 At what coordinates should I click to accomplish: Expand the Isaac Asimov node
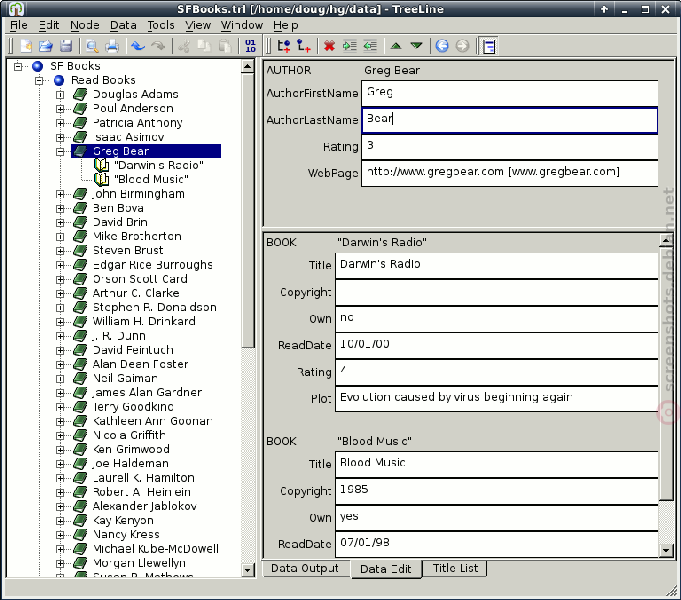[x=60, y=137]
